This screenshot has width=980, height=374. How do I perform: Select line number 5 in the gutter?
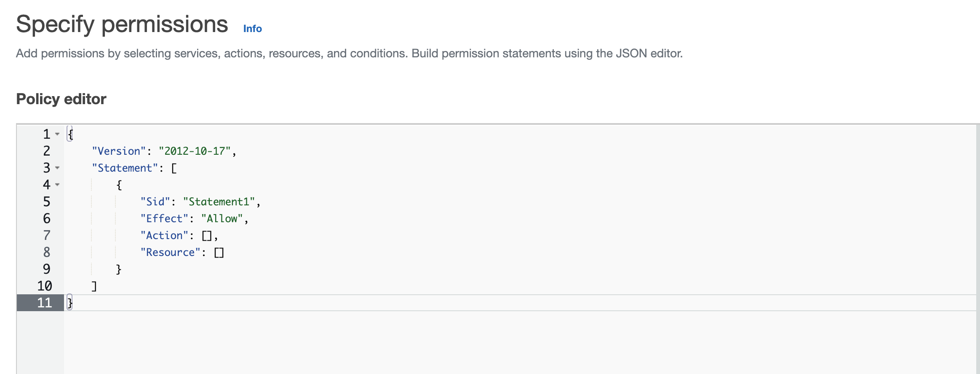pyautogui.click(x=46, y=202)
